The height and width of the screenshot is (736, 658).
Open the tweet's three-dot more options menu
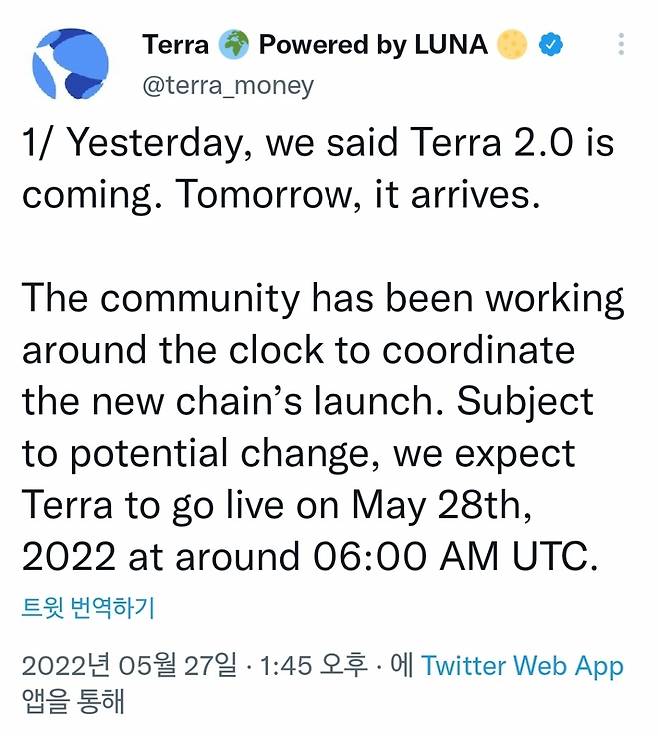coord(621,44)
